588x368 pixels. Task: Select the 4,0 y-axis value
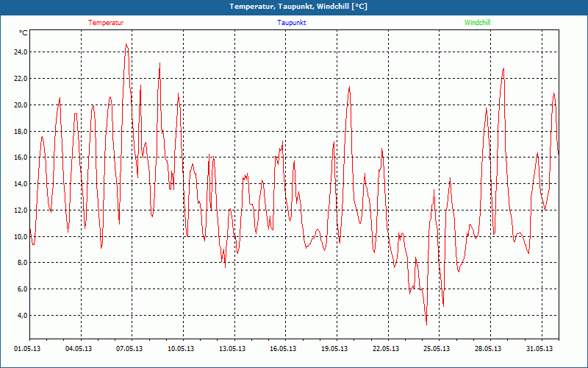point(22,316)
